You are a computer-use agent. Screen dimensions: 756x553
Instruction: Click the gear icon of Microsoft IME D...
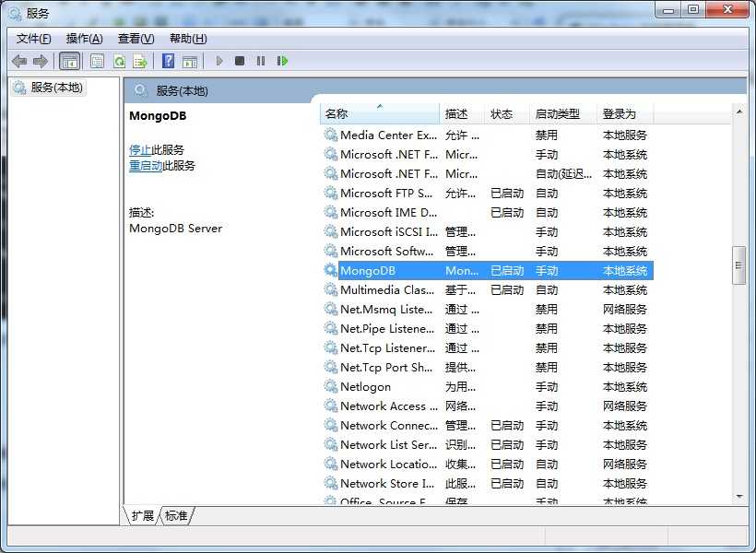pyautogui.click(x=331, y=212)
